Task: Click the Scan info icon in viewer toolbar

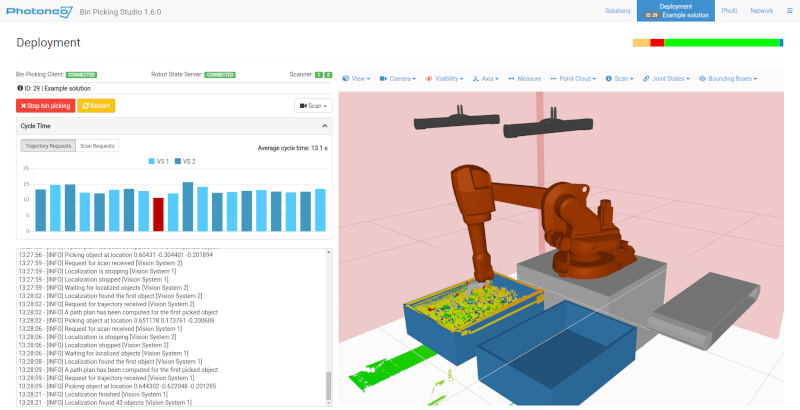Action: (x=609, y=79)
